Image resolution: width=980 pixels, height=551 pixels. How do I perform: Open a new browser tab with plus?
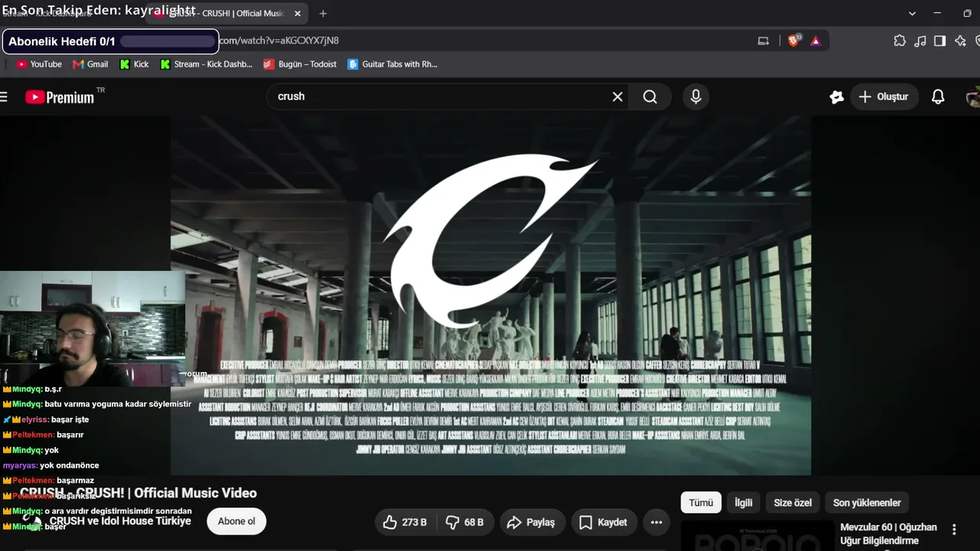323,13
